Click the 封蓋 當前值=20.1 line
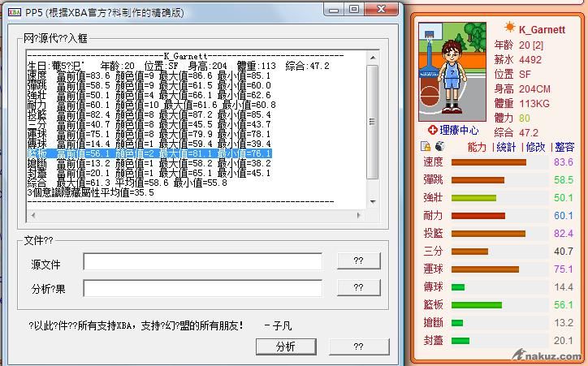This screenshot has width=588, height=366. (149, 173)
